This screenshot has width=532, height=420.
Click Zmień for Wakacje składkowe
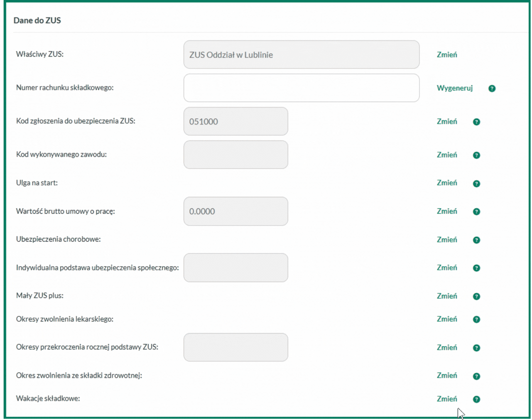[447, 399]
